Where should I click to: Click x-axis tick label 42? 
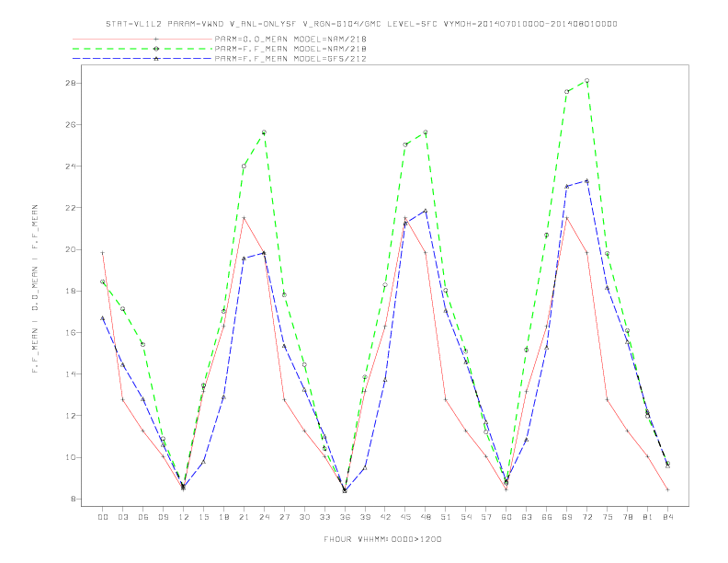coord(385,517)
